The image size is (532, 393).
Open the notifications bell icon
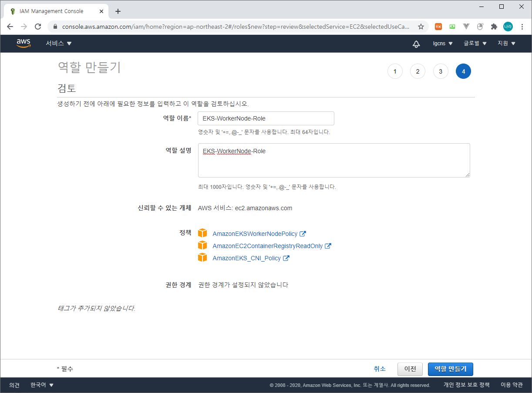416,44
